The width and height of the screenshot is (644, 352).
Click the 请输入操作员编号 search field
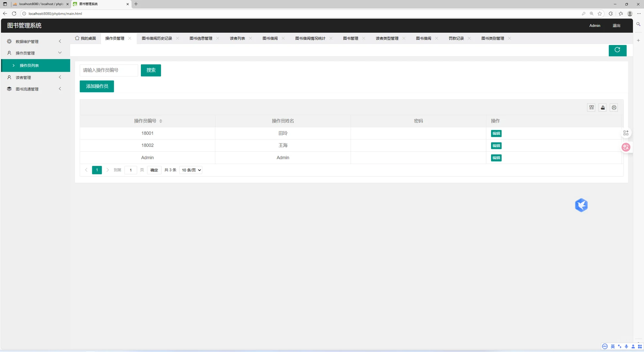pyautogui.click(x=109, y=70)
